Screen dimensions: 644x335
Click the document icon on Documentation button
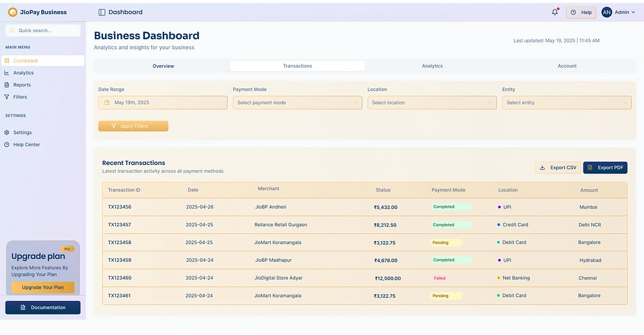[23, 307]
